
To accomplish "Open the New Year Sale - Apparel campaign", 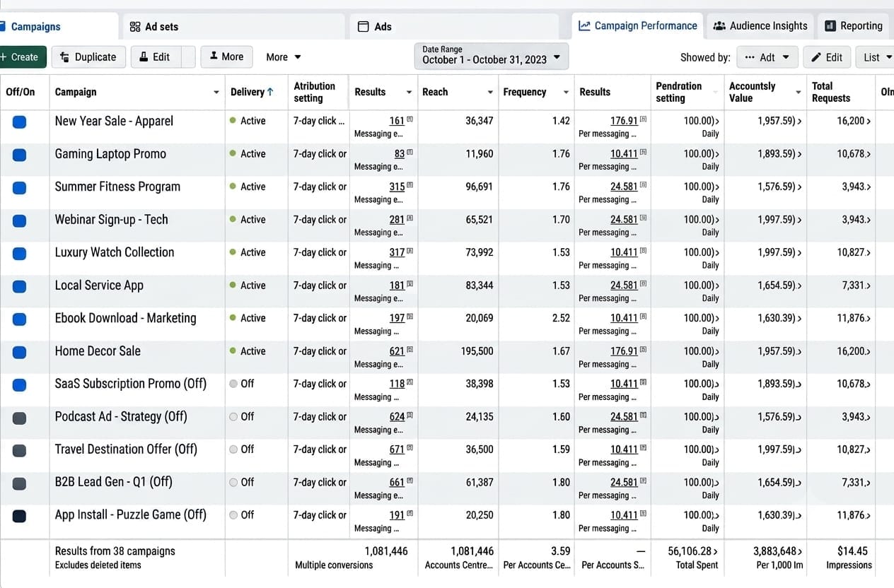I will point(114,121).
